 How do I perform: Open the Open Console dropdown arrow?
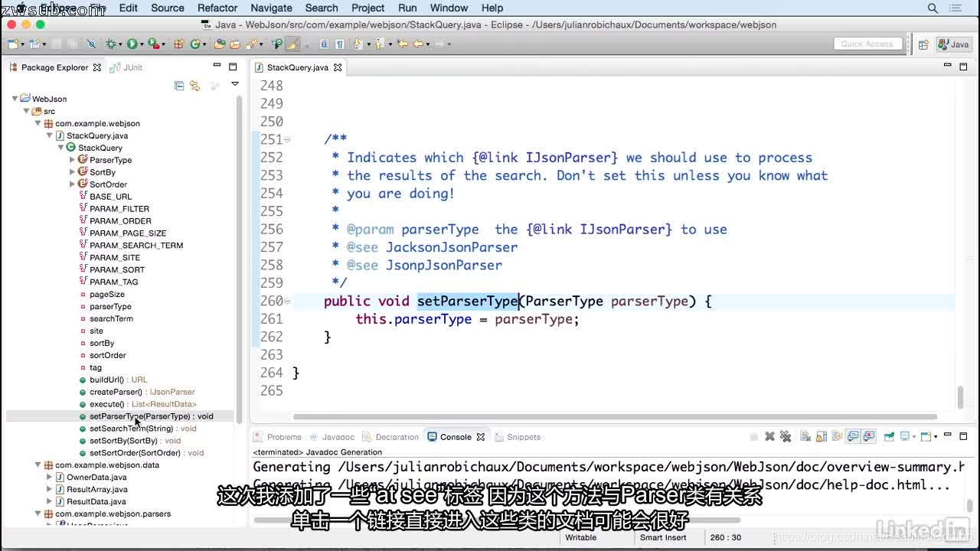coord(936,437)
